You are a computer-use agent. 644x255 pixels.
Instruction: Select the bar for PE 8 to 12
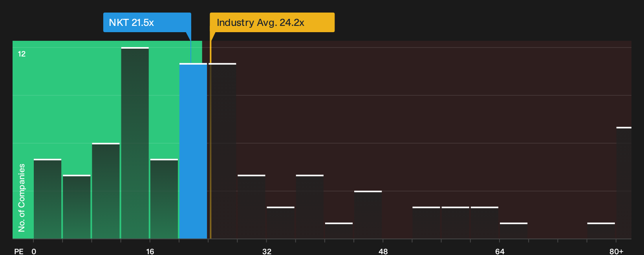click(x=106, y=191)
